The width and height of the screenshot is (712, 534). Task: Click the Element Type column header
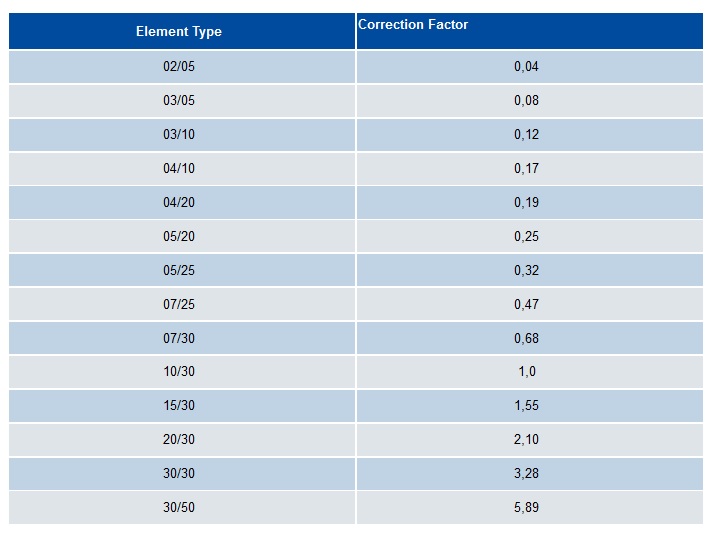click(x=178, y=31)
